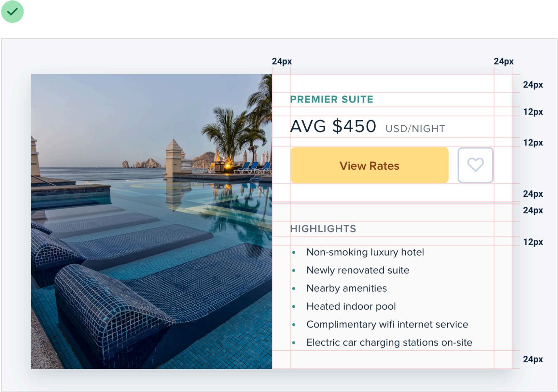This screenshot has height=392, width=558.
Task: Click the bullet beside Non-smoking luxury hotel
Action: pos(294,253)
